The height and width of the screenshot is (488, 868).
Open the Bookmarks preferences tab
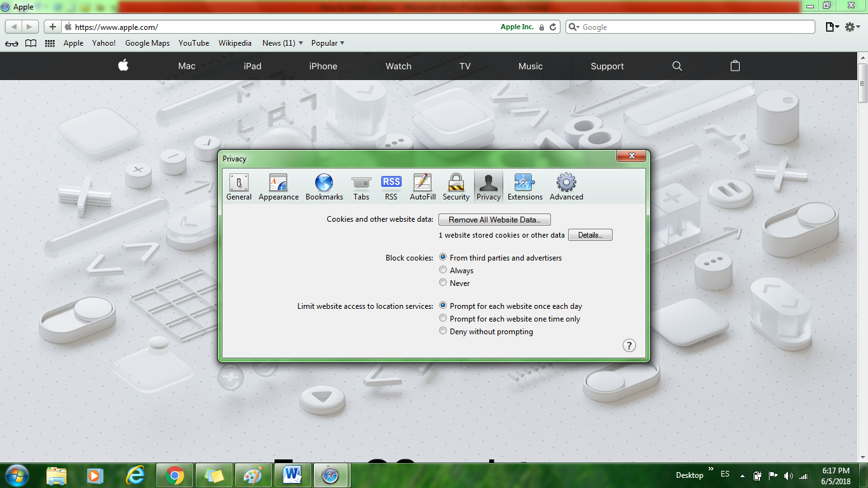(324, 187)
